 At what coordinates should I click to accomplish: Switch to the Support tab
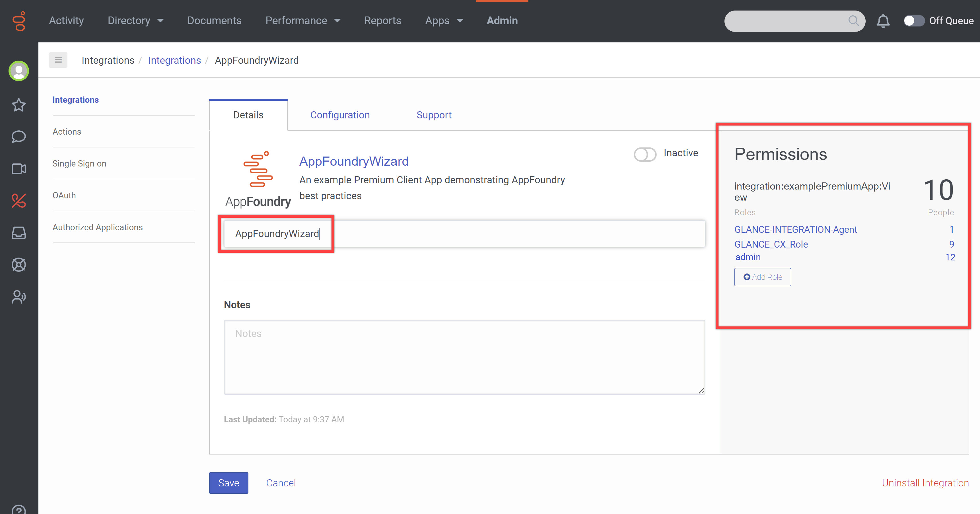[434, 115]
